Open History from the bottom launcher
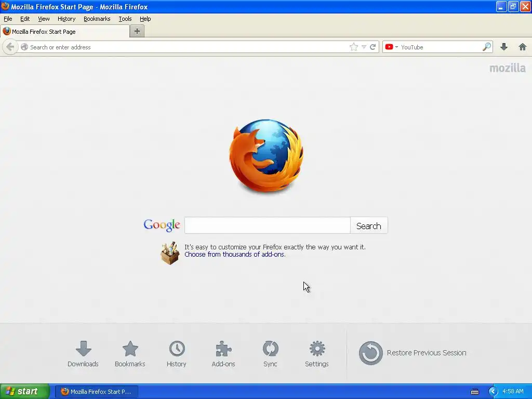This screenshot has width=532, height=399. point(177,354)
